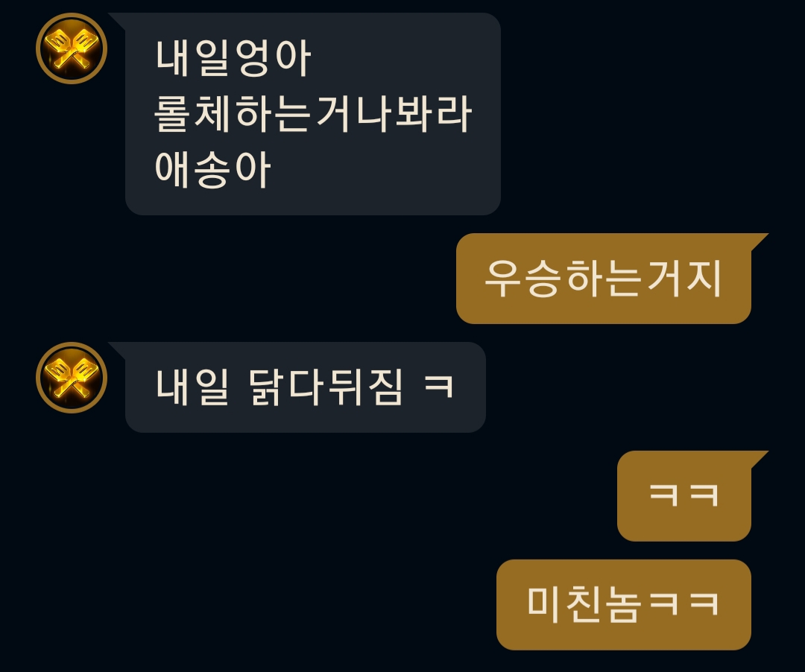The width and height of the screenshot is (805, 672).
Task: Select the sent message 미친놈ㅋㅋ
Action: pos(624,605)
